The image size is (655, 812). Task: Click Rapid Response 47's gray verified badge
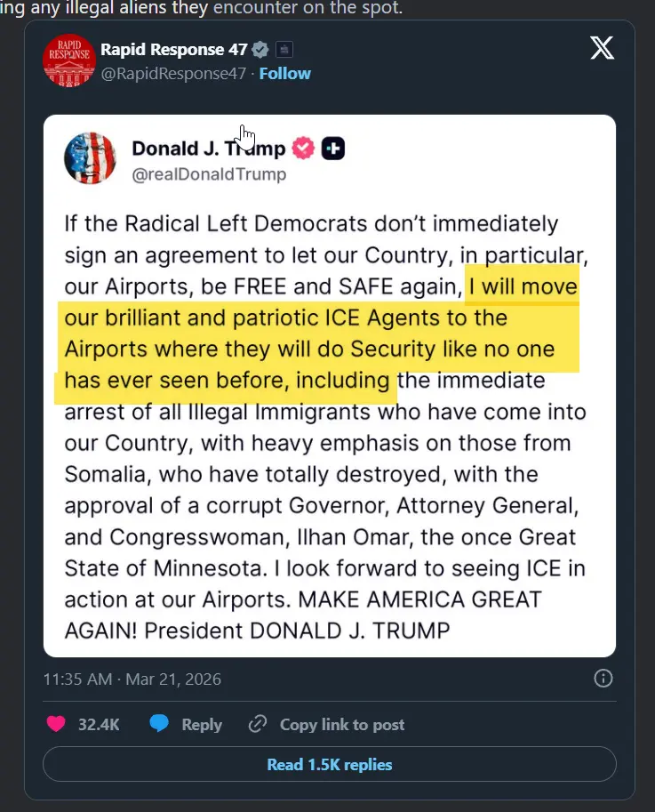pyautogui.click(x=260, y=49)
